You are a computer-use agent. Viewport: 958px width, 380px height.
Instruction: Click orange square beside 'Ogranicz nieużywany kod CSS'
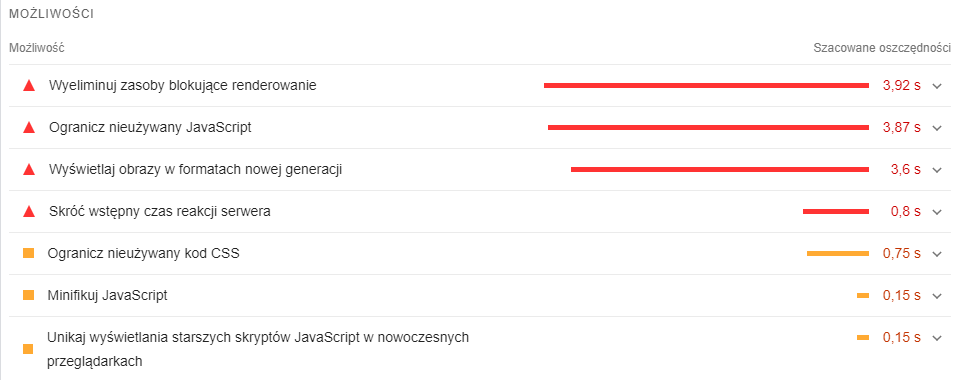(28, 253)
